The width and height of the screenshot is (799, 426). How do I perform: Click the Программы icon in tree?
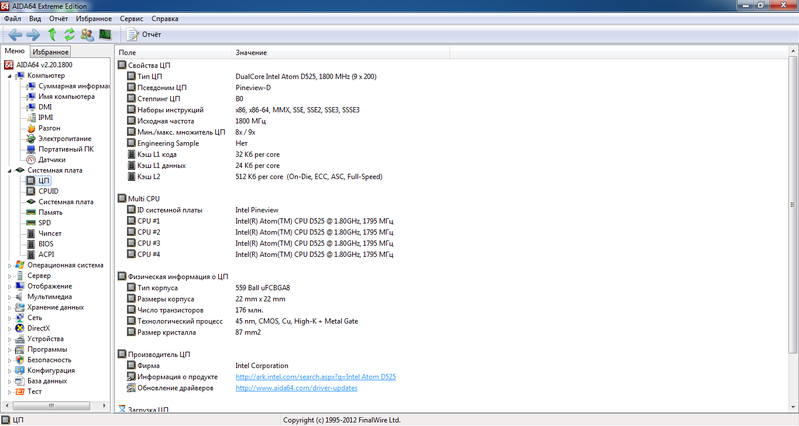(20, 350)
